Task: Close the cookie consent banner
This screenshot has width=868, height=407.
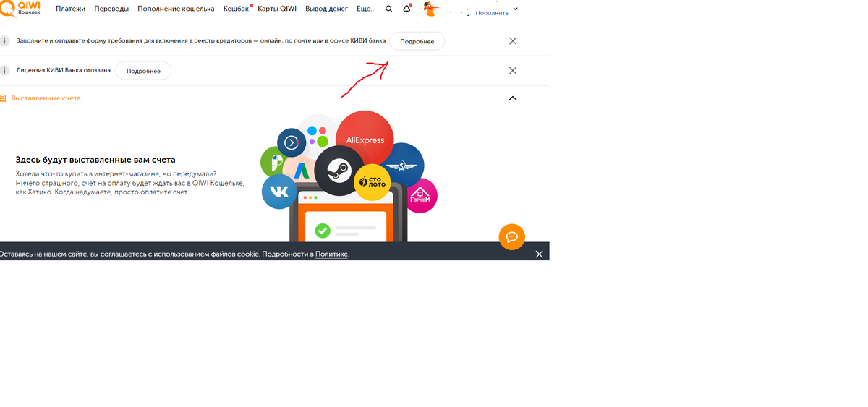Action: tap(539, 254)
